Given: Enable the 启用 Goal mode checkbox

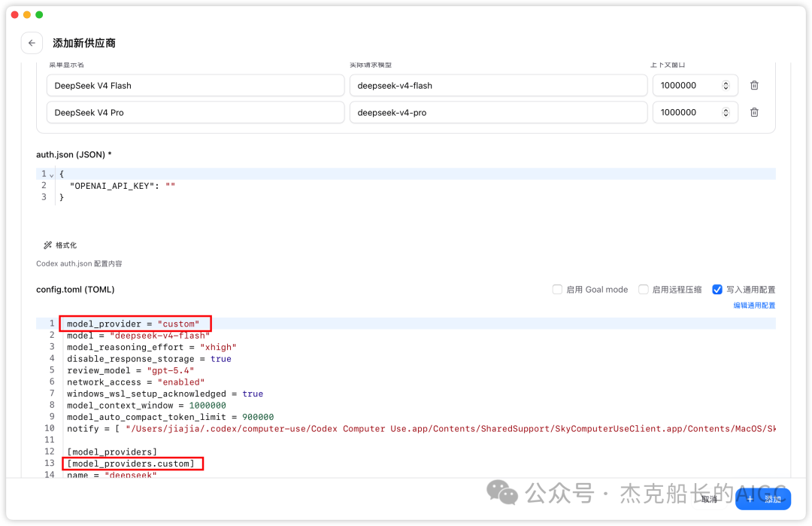Looking at the screenshot, I should coord(557,289).
